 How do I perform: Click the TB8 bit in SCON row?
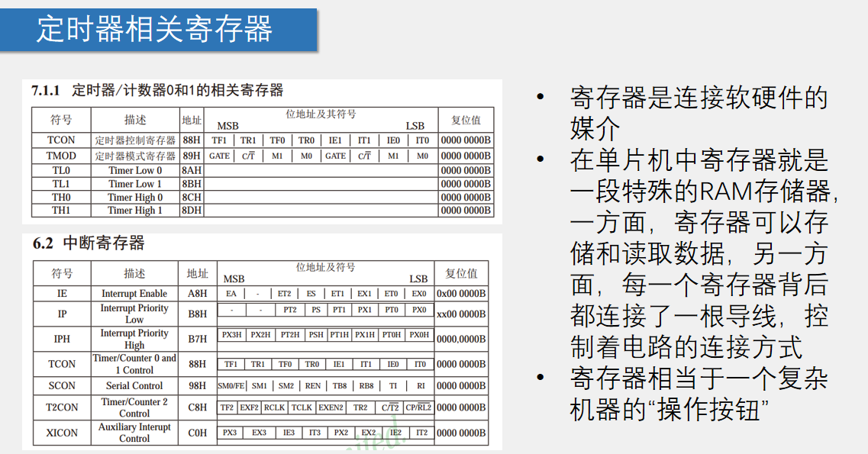340,385
